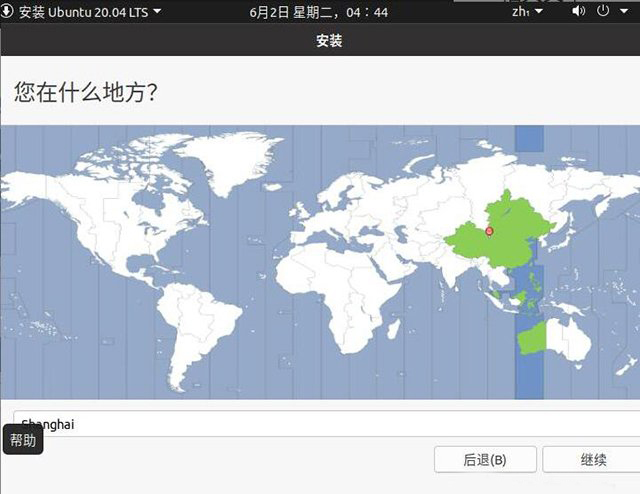
Task: Click the red location pin on the map
Action: 489,232
